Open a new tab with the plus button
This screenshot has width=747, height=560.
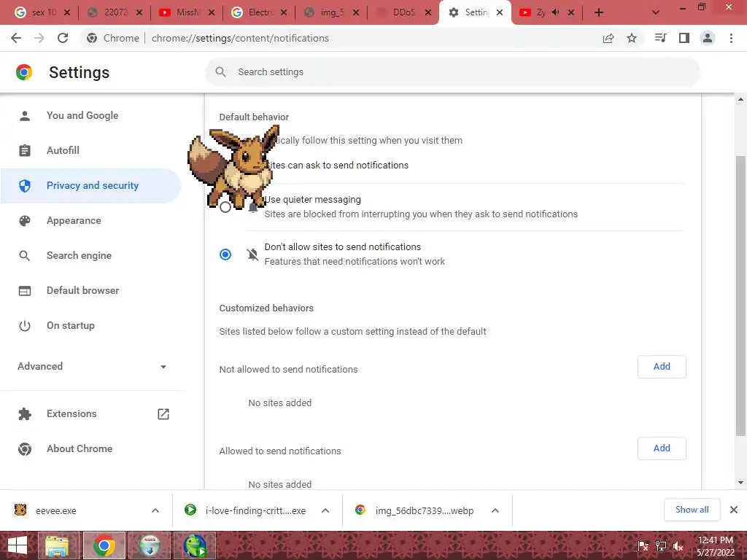click(x=599, y=12)
